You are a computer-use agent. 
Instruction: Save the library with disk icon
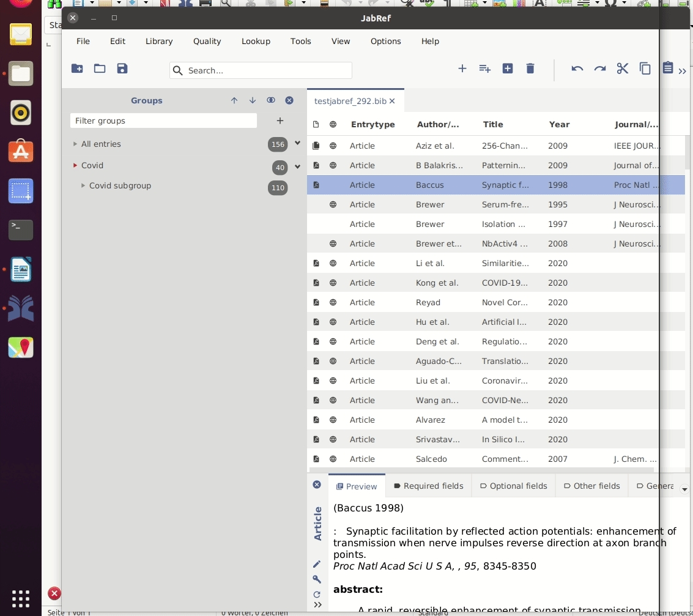click(122, 69)
